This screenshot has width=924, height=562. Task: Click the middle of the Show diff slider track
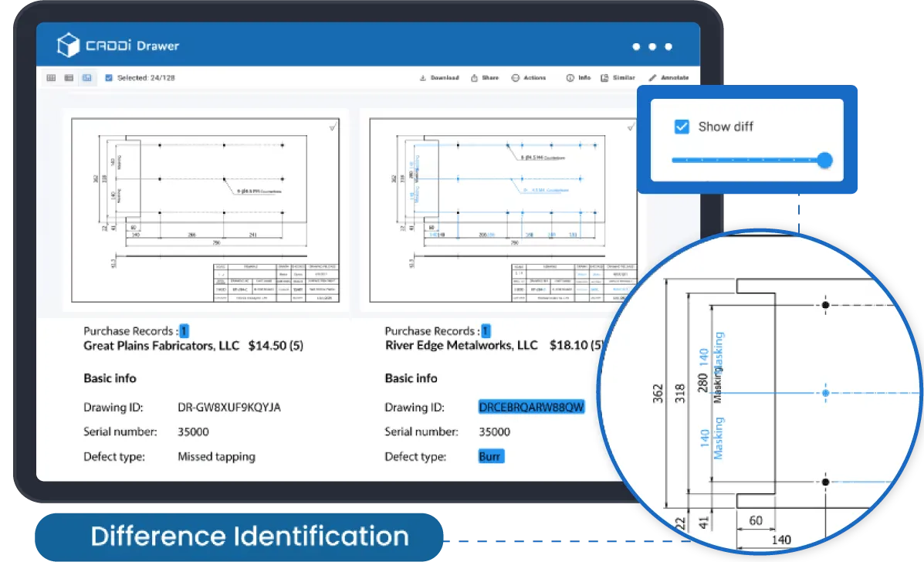click(748, 160)
